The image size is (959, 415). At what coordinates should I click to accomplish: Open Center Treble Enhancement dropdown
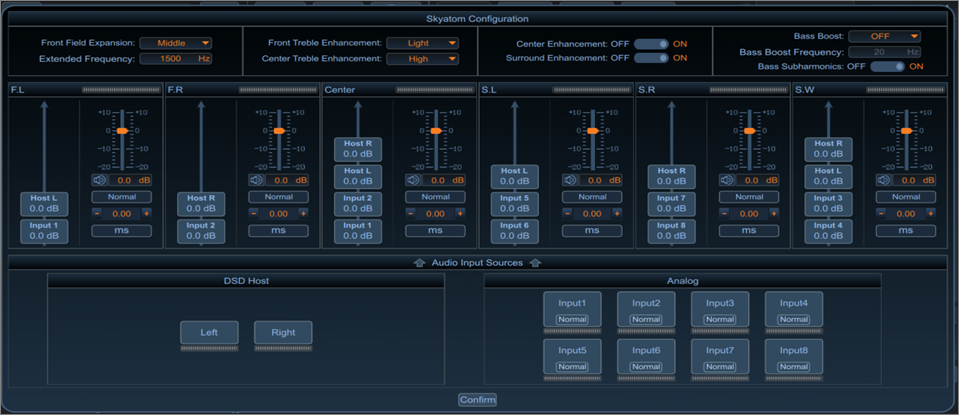pos(423,59)
